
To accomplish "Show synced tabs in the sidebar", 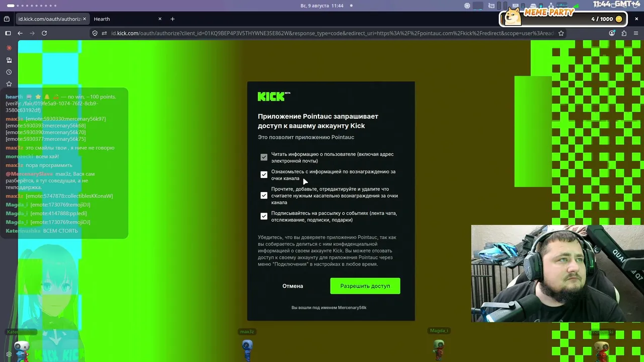I will point(9,60).
